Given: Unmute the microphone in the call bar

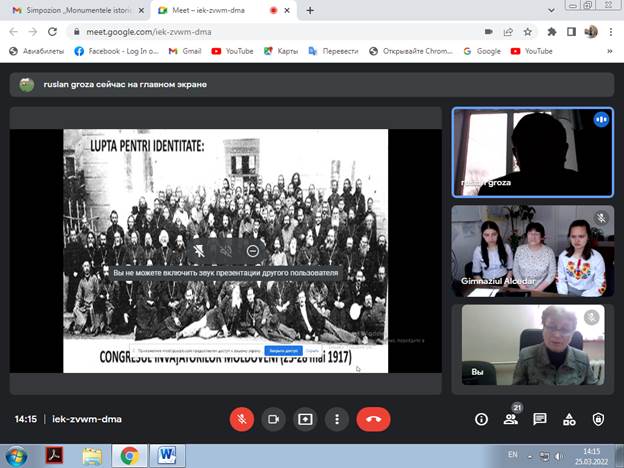Looking at the screenshot, I should click(242, 419).
